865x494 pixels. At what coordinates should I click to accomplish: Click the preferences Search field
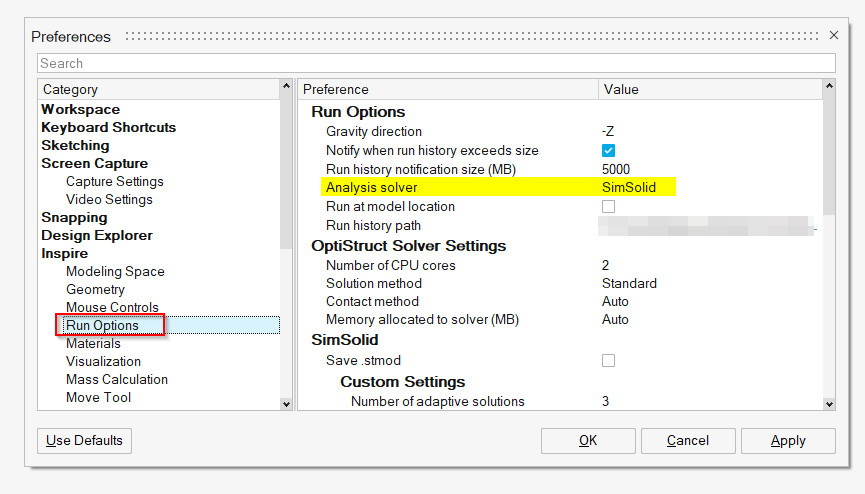pyautogui.click(x=435, y=63)
